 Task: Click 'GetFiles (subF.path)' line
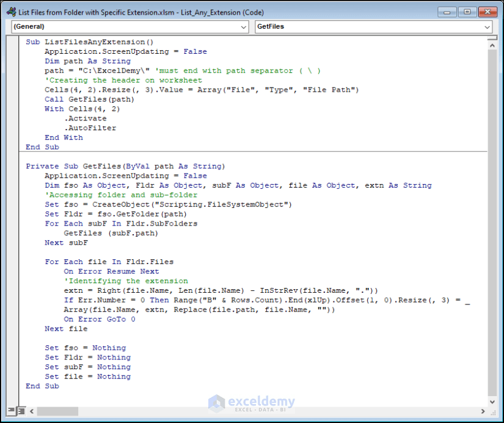click(x=111, y=234)
